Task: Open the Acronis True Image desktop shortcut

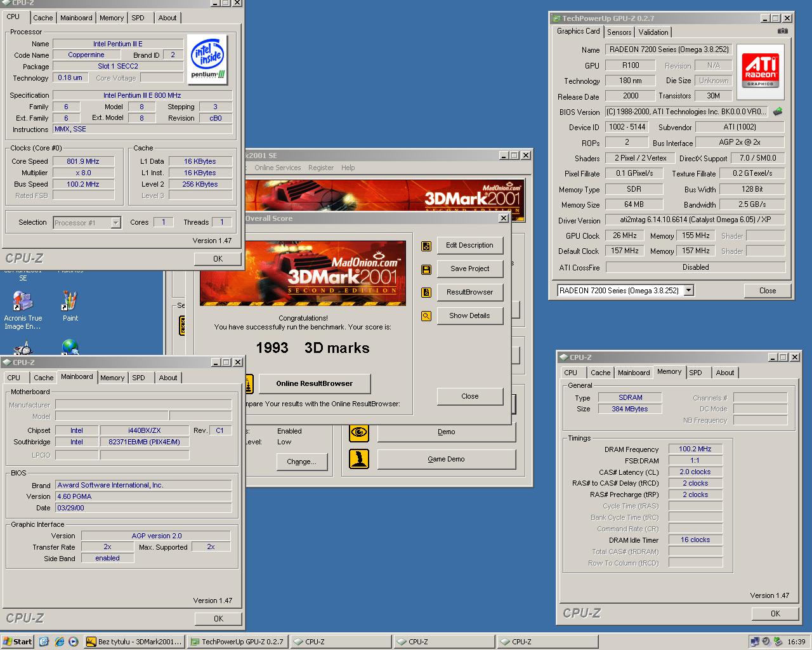Action: 23,310
